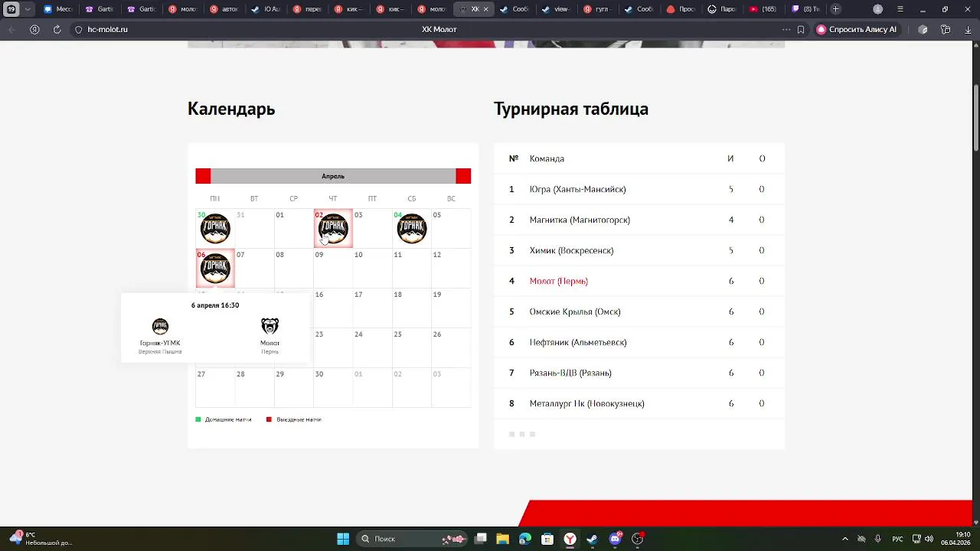
Task: Go back in browser history
Action: [x=11, y=29]
